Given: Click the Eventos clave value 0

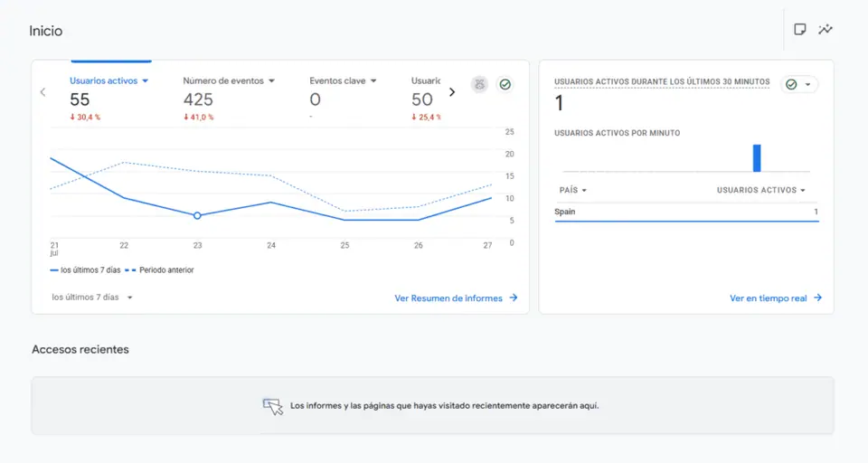Looking at the screenshot, I should pos(315,99).
